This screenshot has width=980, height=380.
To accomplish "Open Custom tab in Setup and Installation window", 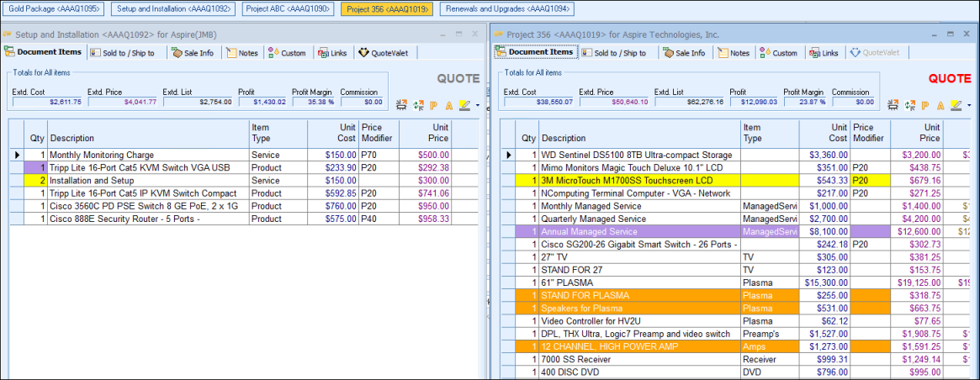I will point(287,53).
